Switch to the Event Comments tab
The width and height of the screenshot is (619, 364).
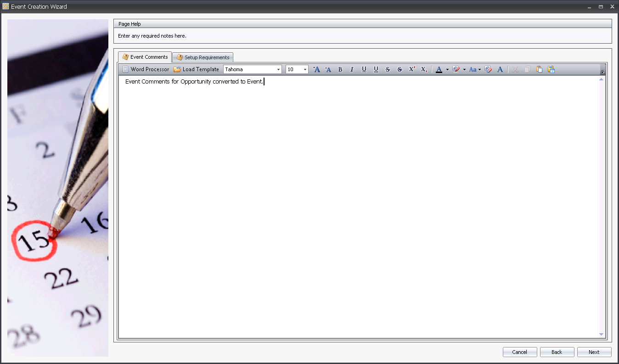click(145, 57)
